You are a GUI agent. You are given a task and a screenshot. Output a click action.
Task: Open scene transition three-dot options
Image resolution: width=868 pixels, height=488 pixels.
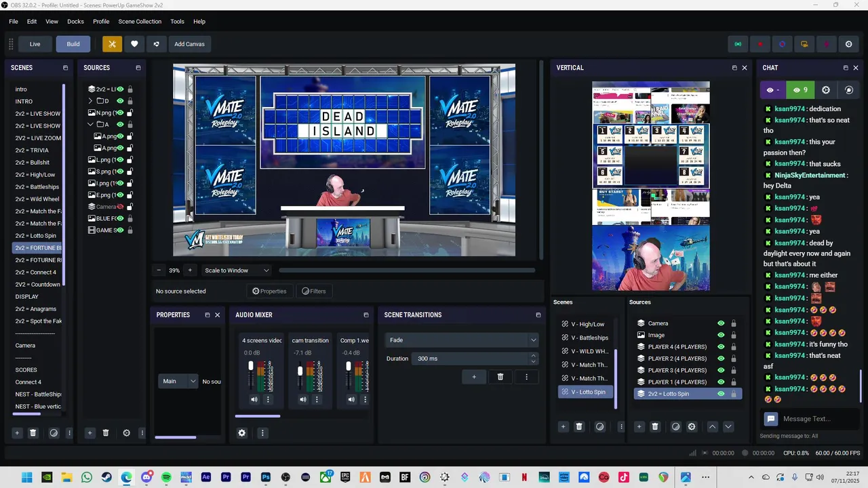pos(526,377)
